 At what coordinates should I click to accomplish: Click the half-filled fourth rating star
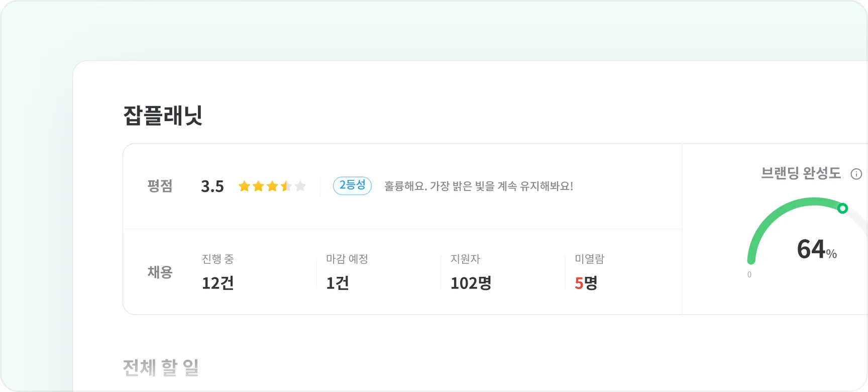286,186
